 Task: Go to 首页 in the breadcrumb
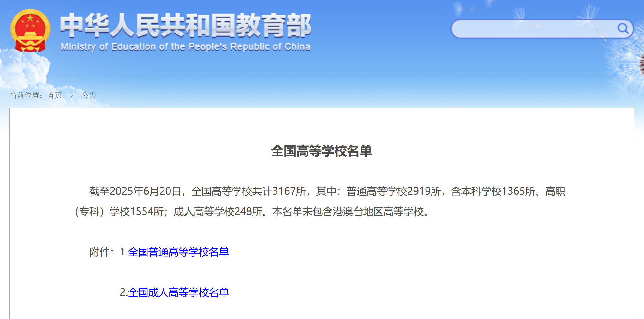[x=55, y=95]
